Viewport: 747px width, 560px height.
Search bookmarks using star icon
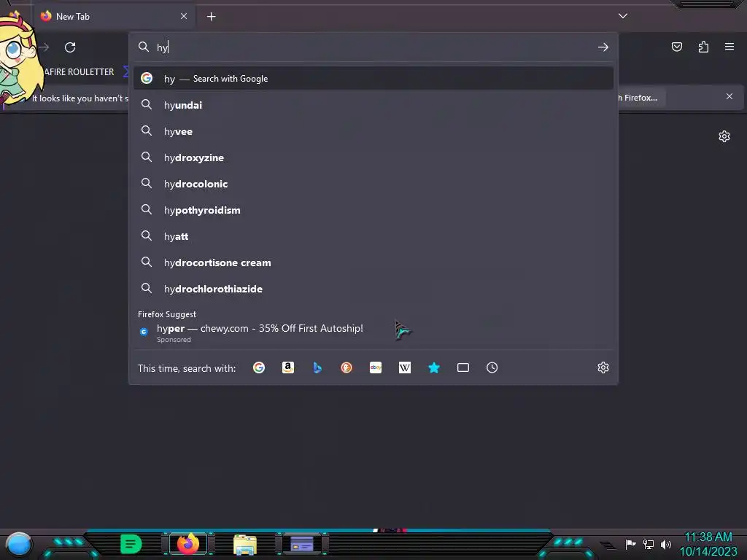point(434,367)
